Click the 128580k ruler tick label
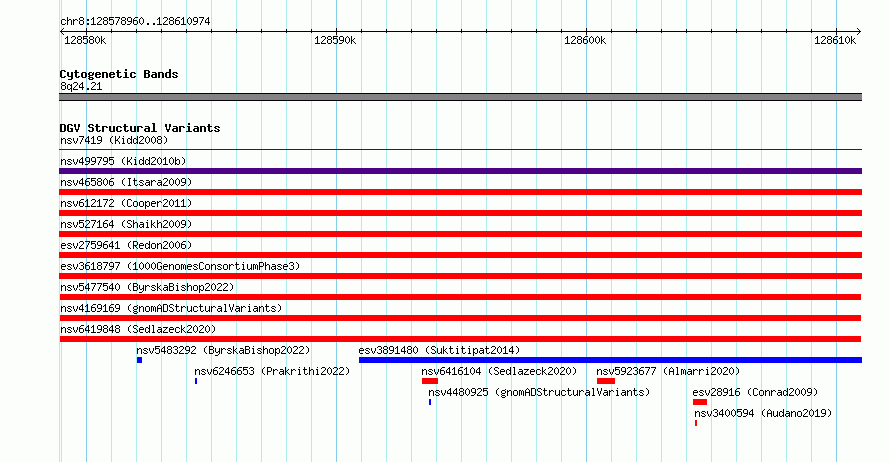 (x=85, y=40)
